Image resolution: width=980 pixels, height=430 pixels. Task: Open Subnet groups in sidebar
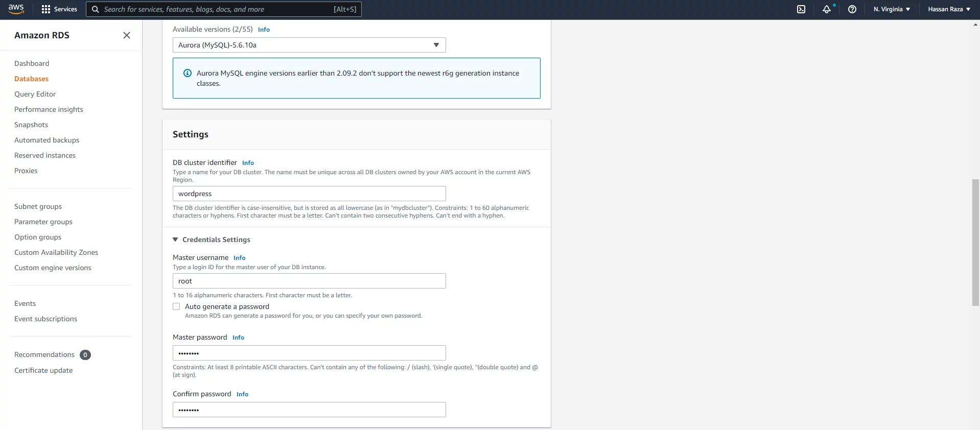click(38, 206)
